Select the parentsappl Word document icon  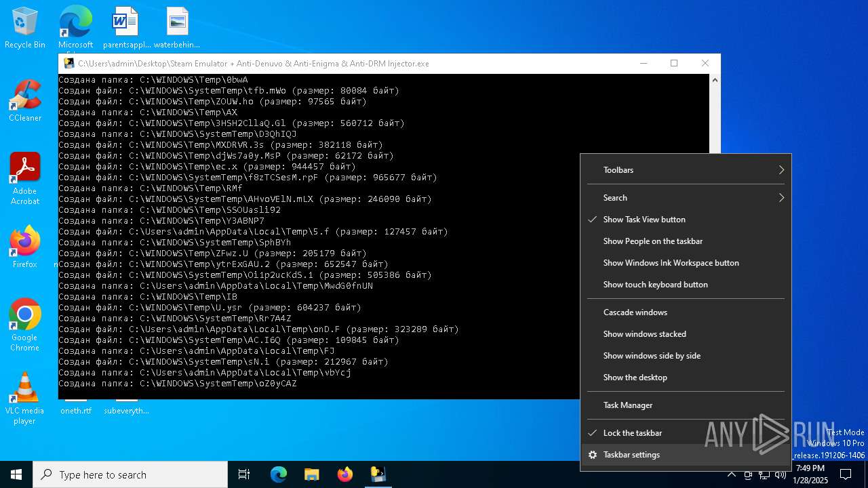pyautogui.click(x=125, y=28)
